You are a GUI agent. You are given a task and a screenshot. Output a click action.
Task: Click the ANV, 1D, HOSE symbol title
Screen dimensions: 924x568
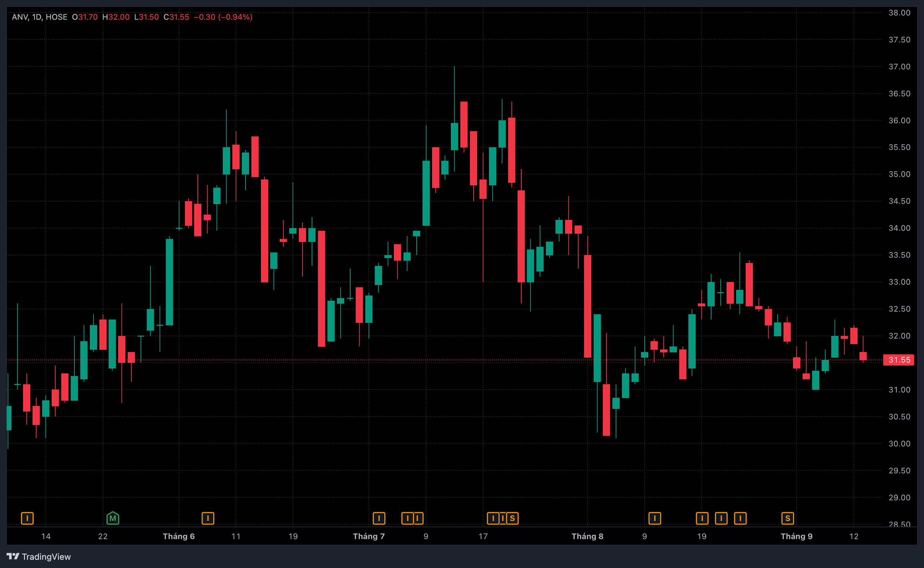coord(39,17)
